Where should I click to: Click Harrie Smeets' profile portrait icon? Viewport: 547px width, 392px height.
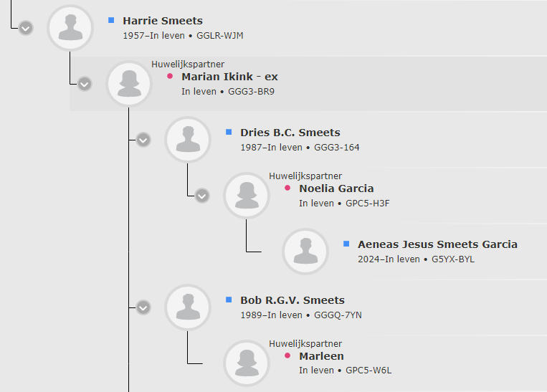[70, 27]
